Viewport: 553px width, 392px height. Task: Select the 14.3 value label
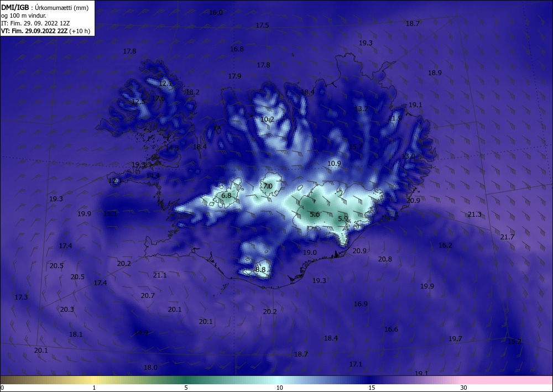click(x=172, y=148)
